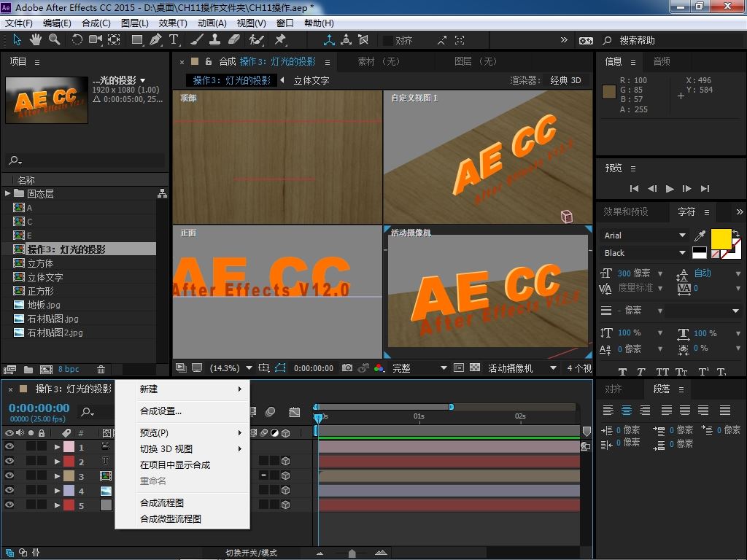Hide layer 5 with its eye icon
The image size is (747, 560).
pyautogui.click(x=9, y=505)
